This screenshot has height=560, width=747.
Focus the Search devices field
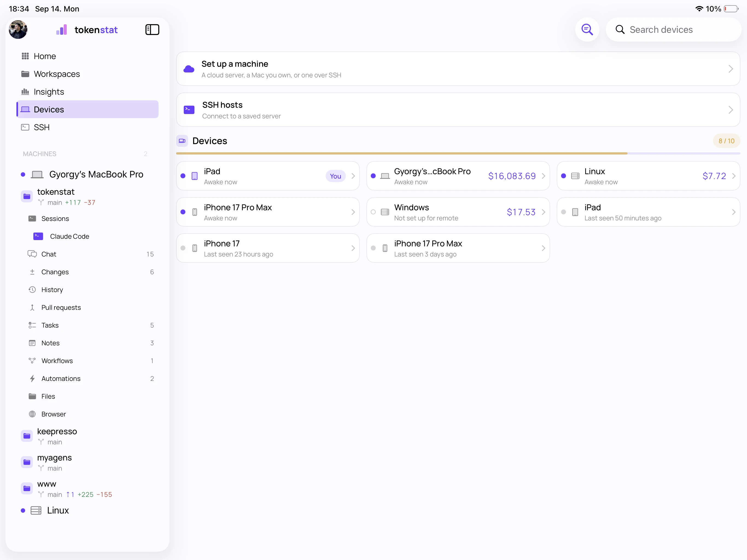673,30
